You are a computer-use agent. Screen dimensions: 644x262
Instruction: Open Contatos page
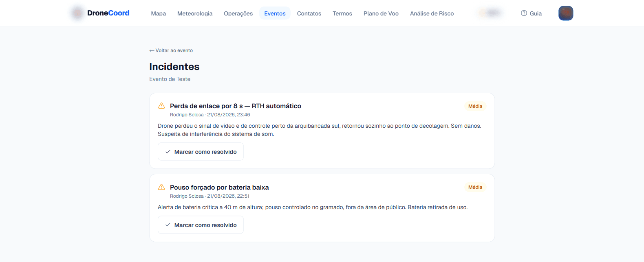(309, 13)
